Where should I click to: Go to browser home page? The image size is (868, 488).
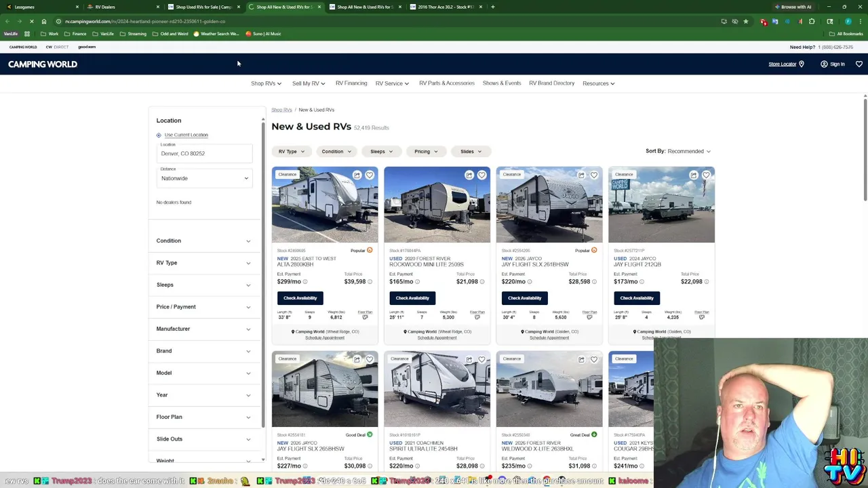click(44, 22)
